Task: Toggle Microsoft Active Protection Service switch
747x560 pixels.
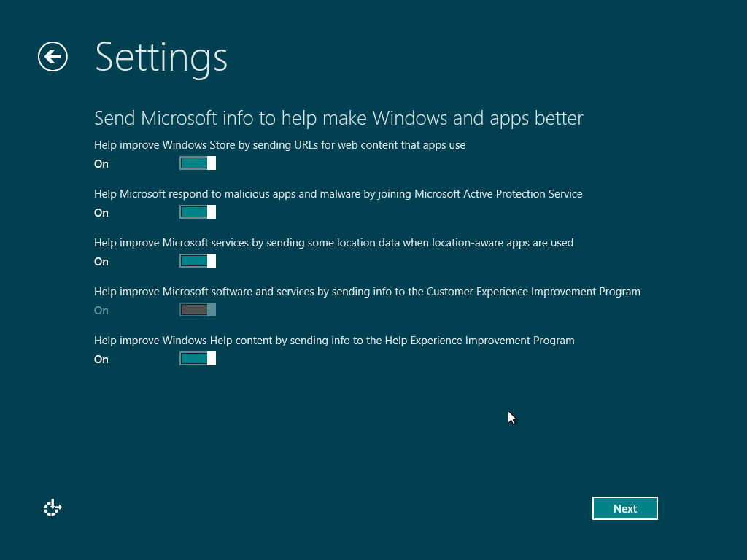Action: [x=198, y=212]
